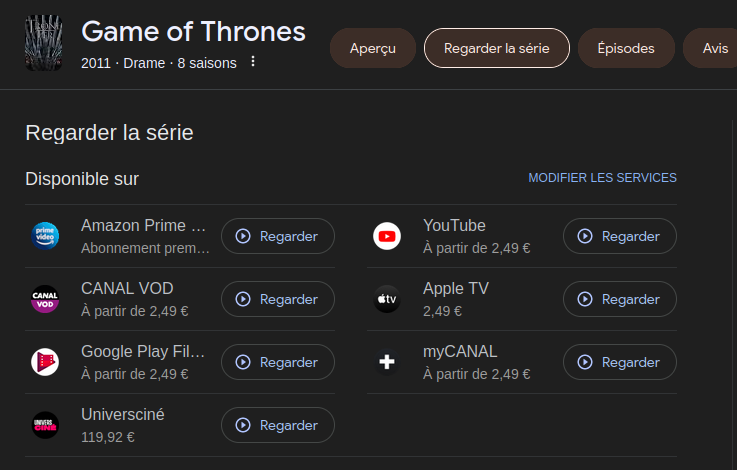Click the CANAL VOD logo icon
Viewport: 737px width, 470px height.
click(x=45, y=299)
